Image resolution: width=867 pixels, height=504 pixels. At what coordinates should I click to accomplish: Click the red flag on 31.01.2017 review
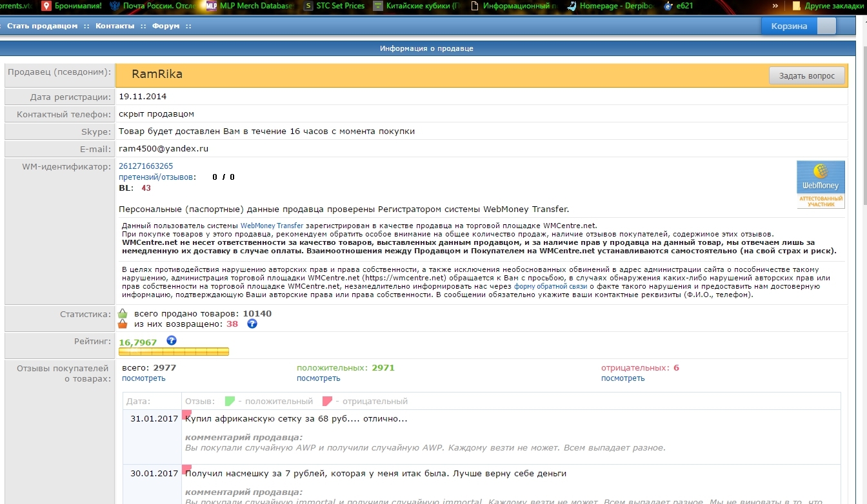(186, 415)
